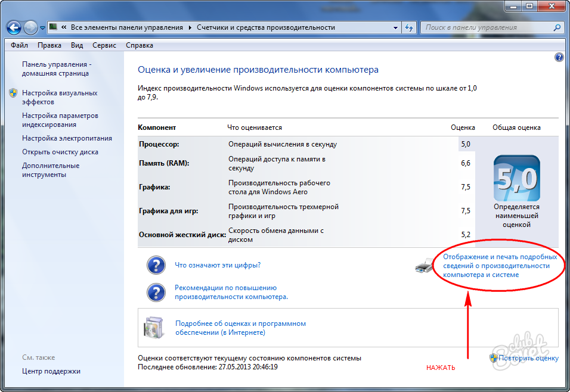Screen dimensions: 570x392
Task: Click the 'Оценка' column header
Action: click(x=463, y=127)
